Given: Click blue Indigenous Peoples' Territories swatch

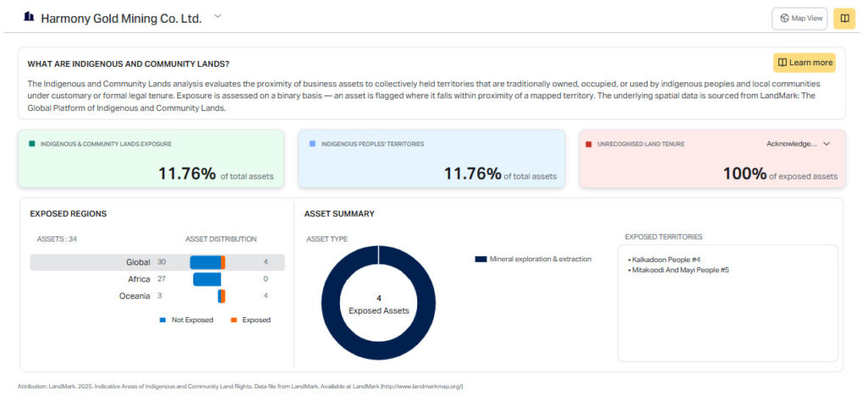Looking at the screenshot, I should point(312,144).
